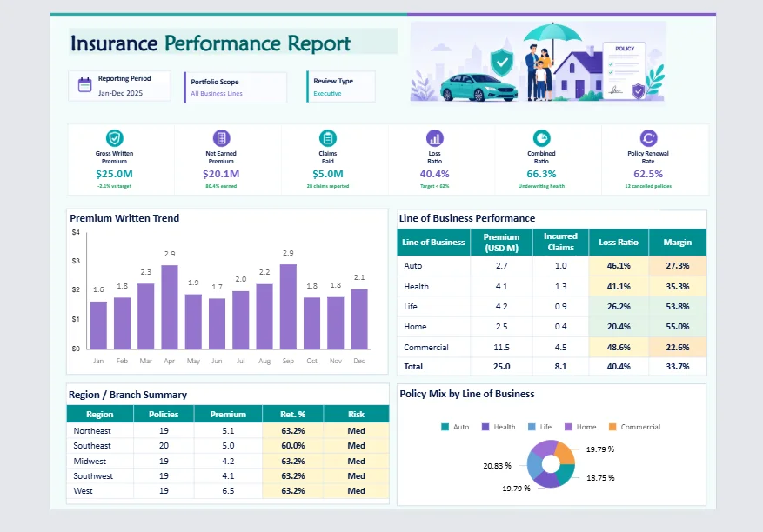The image size is (763, 532).
Task: Click the Southeast region row
Action: (228, 445)
